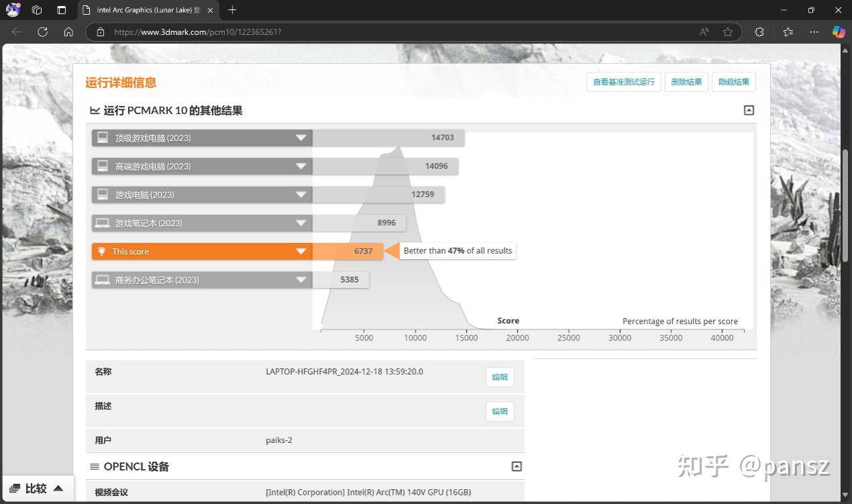Toggle the vertical tabs icon

click(62, 10)
